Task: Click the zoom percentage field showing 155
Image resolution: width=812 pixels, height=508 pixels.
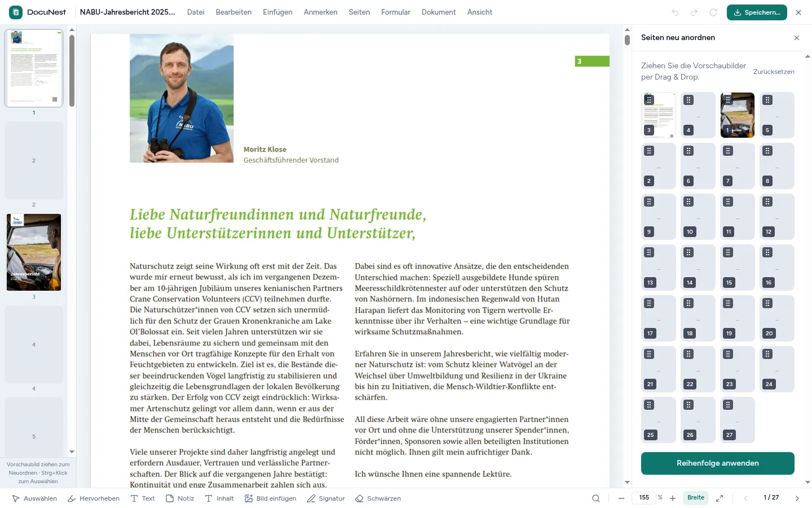Action: 644,498
